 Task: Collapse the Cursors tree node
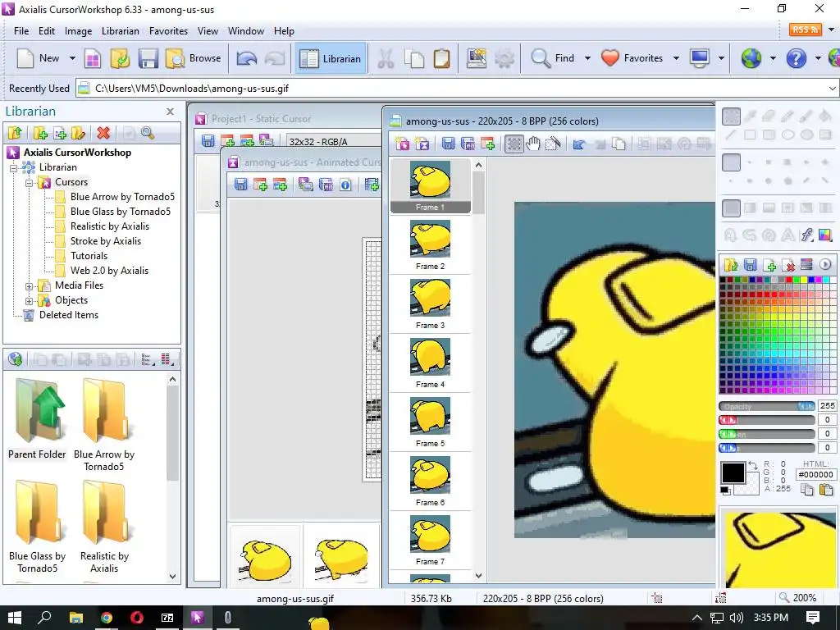point(29,183)
